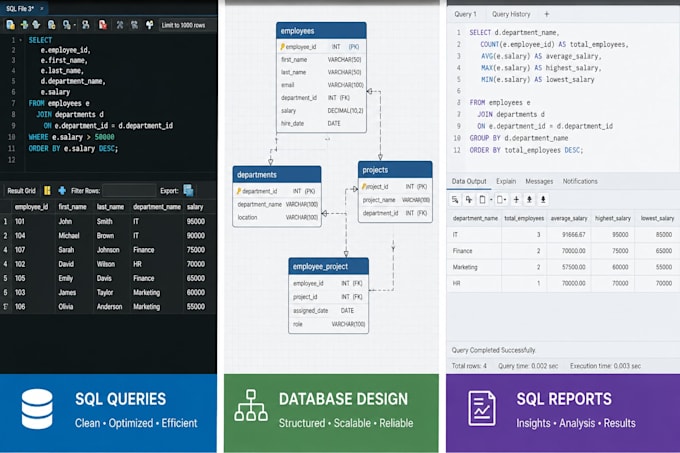Click the DATABASE DESIGN banner title
The image size is (680, 453).
tap(343, 399)
